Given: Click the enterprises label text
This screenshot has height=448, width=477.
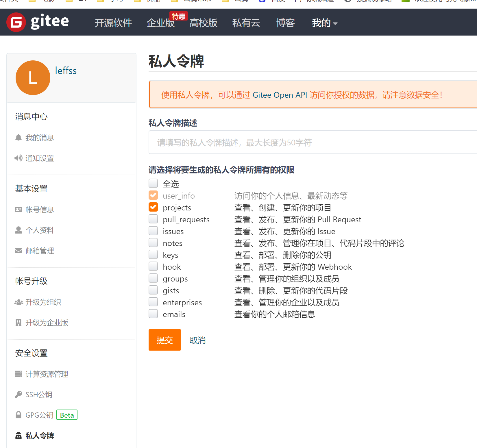Looking at the screenshot, I should (x=182, y=302).
